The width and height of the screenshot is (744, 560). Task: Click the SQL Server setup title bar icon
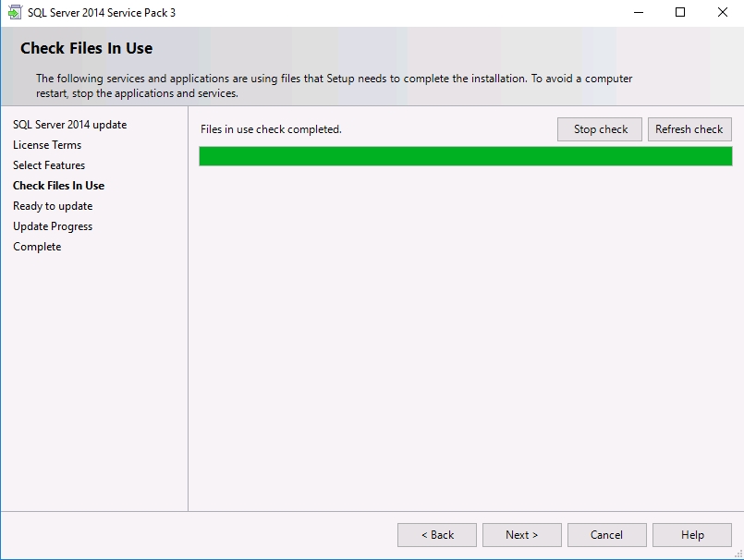[x=15, y=12]
